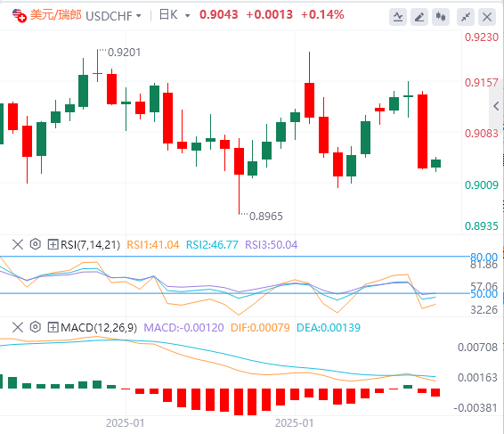Open RSI indicator settings gear
Viewport: 504px width, 434px height.
35,244
